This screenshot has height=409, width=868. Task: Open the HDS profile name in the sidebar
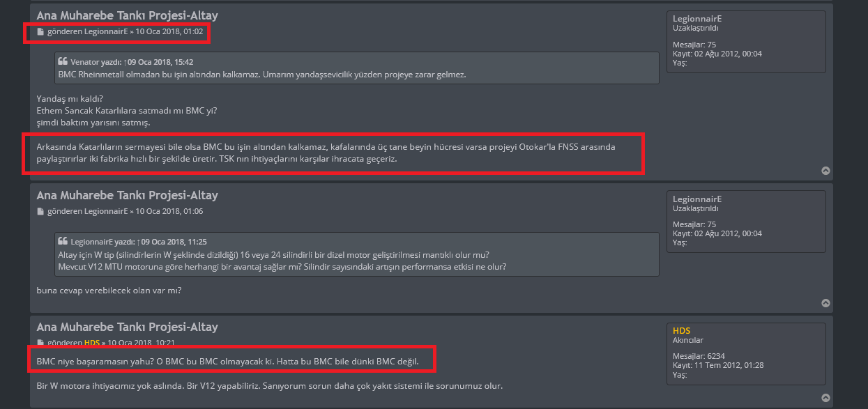[682, 330]
